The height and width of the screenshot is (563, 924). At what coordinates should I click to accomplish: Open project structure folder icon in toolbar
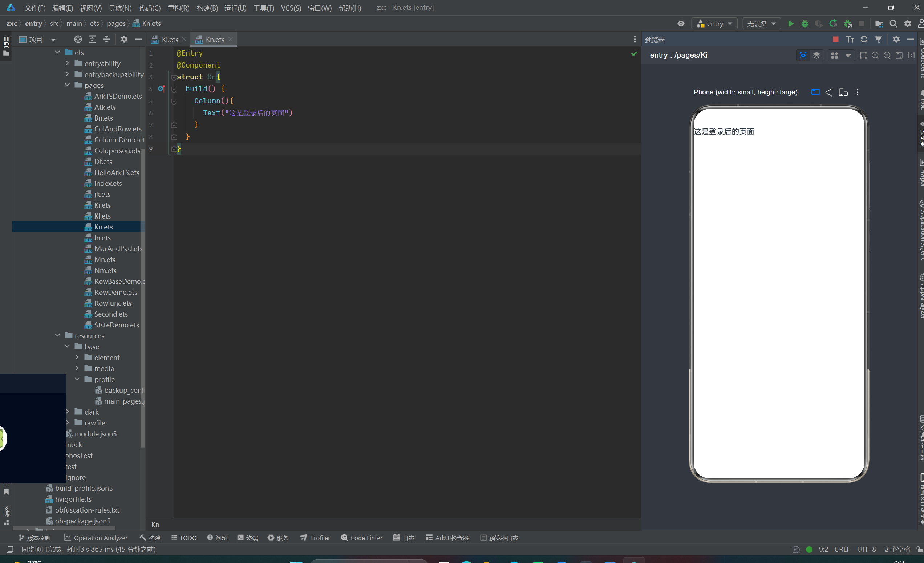tap(879, 24)
